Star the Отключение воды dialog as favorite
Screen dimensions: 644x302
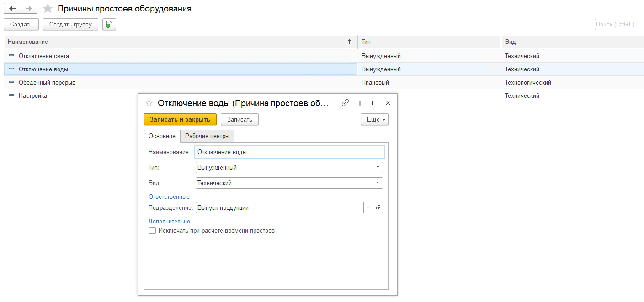[x=149, y=103]
